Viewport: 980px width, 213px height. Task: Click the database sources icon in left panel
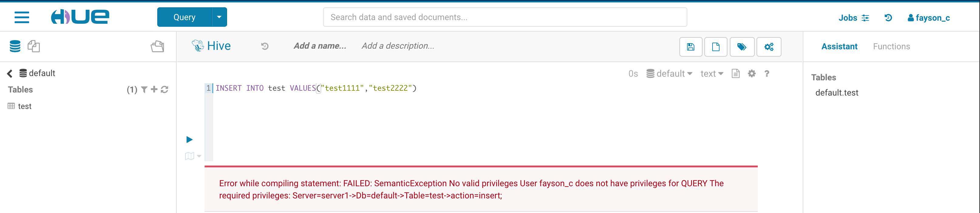pos(15,46)
